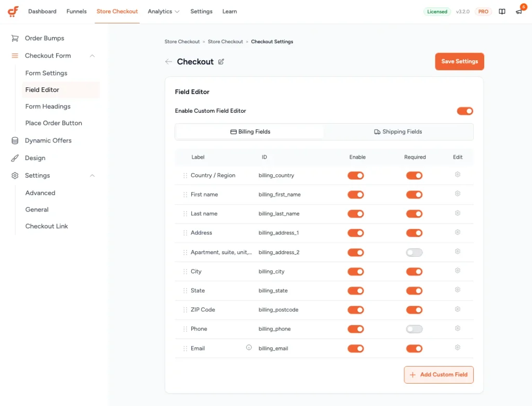The height and width of the screenshot is (406, 532).
Task: Switch to the Shipping Fields tab
Action: coord(398,132)
